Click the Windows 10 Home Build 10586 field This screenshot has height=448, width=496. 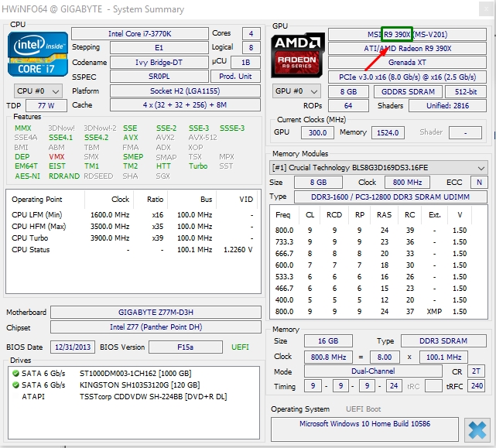pos(364,429)
